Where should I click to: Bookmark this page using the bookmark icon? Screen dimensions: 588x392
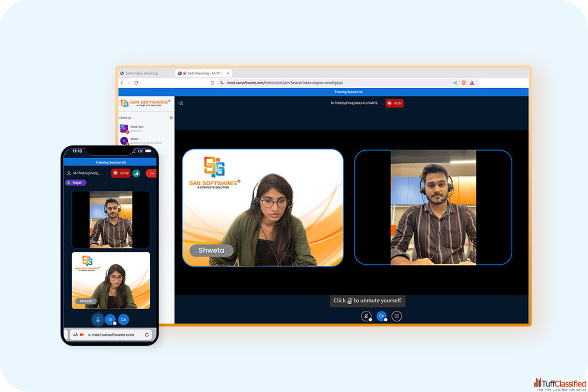coord(212,83)
